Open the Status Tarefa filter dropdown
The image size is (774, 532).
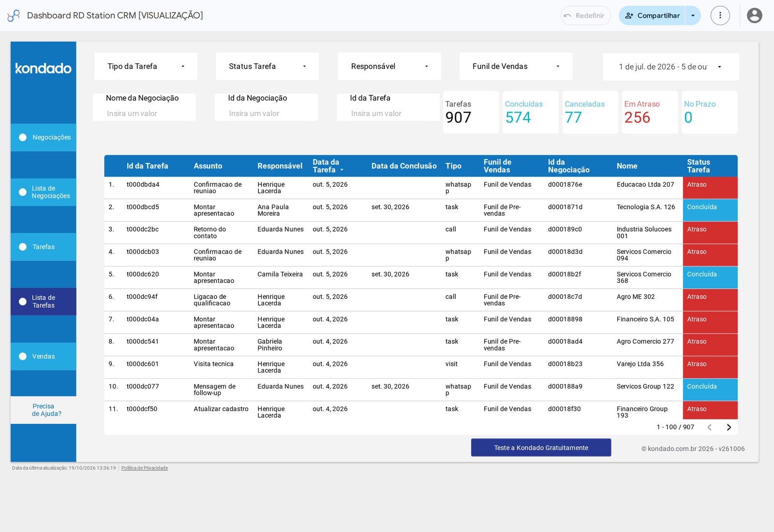tap(267, 66)
